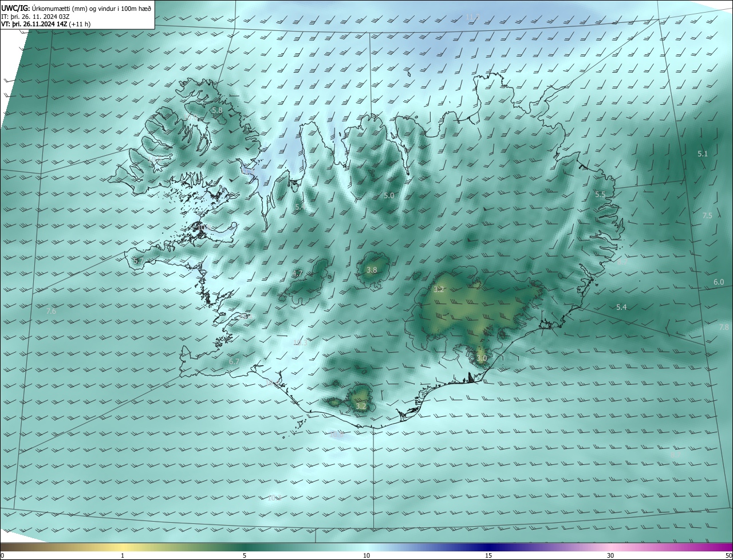Click the colorbar tick label 15
The image size is (733, 560).
click(488, 555)
